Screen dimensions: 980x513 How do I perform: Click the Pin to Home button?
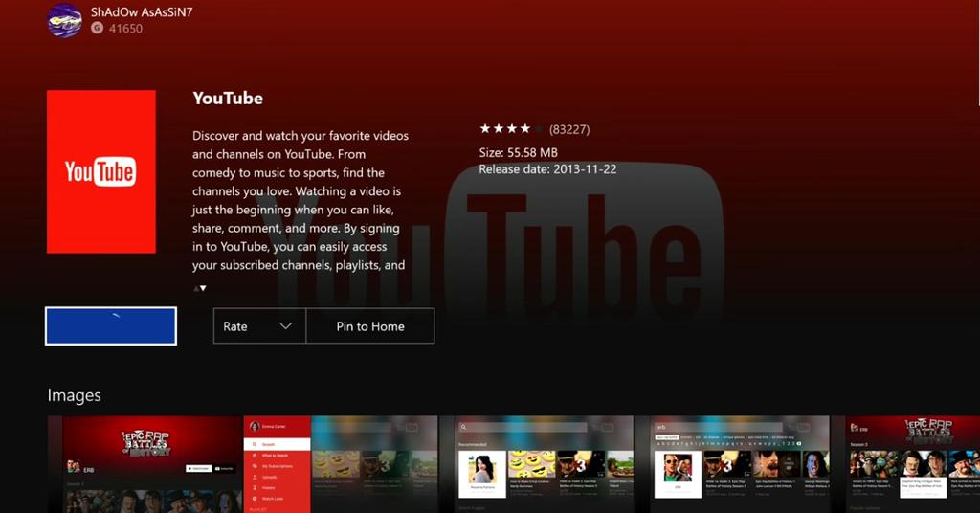click(x=370, y=326)
